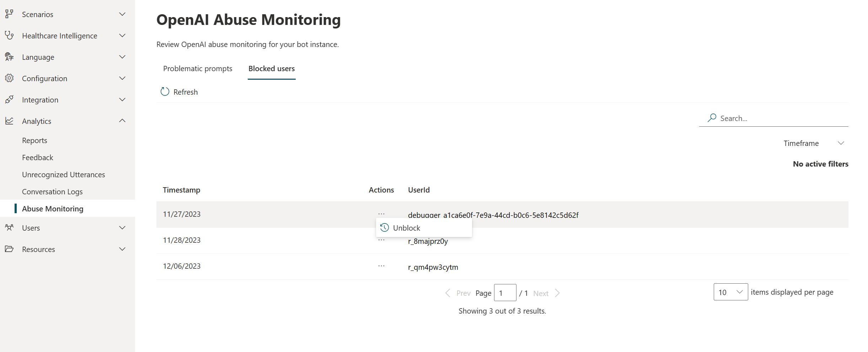
Task: Click the Analytics chart icon
Action: click(9, 121)
